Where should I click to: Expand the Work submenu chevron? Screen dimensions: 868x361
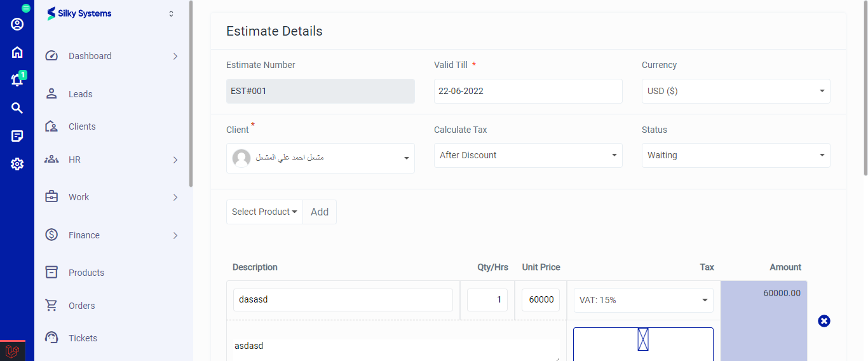point(175,198)
